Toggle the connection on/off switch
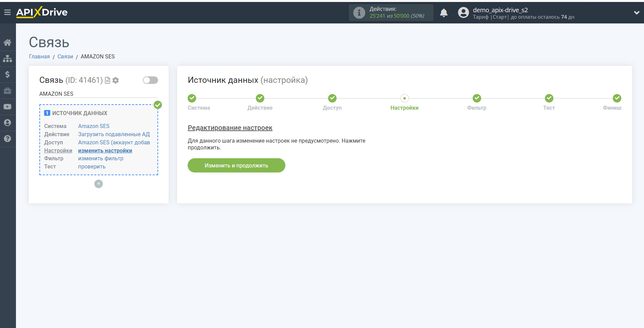Screen dimensions: 644x328 pyautogui.click(x=150, y=80)
